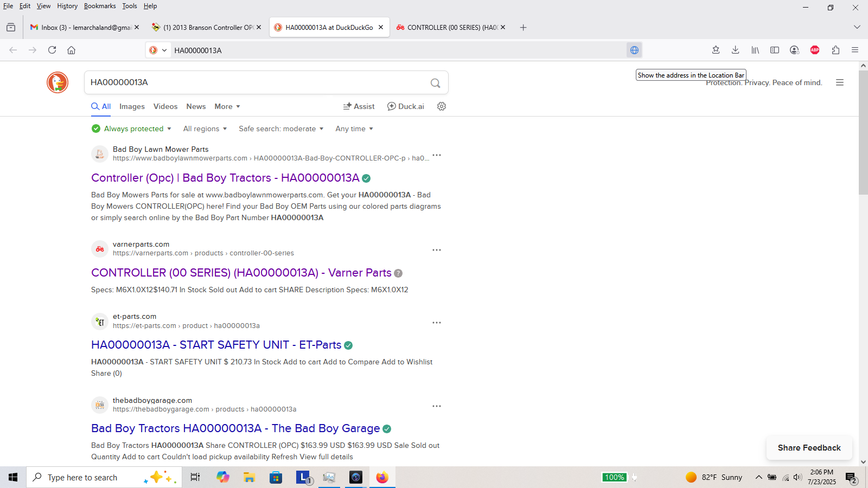Expand the Always protected dropdown
The height and width of the screenshot is (488, 868).
click(x=132, y=129)
